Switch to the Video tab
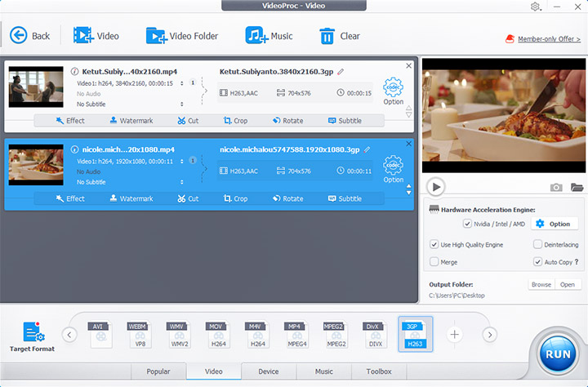The width and height of the screenshot is (588, 387). pyautogui.click(x=214, y=371)
